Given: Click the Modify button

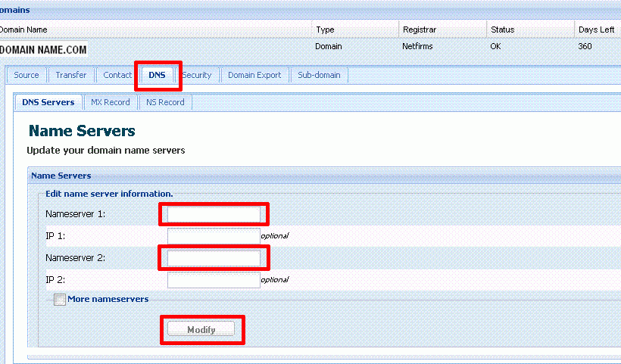Looking at the screenshot, I should tap(201, 329).
